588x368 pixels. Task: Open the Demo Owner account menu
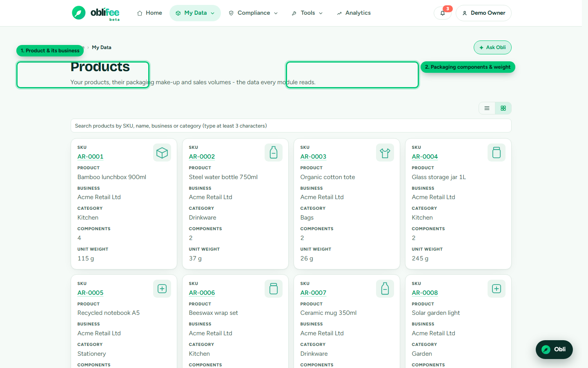tap(483, 13)
